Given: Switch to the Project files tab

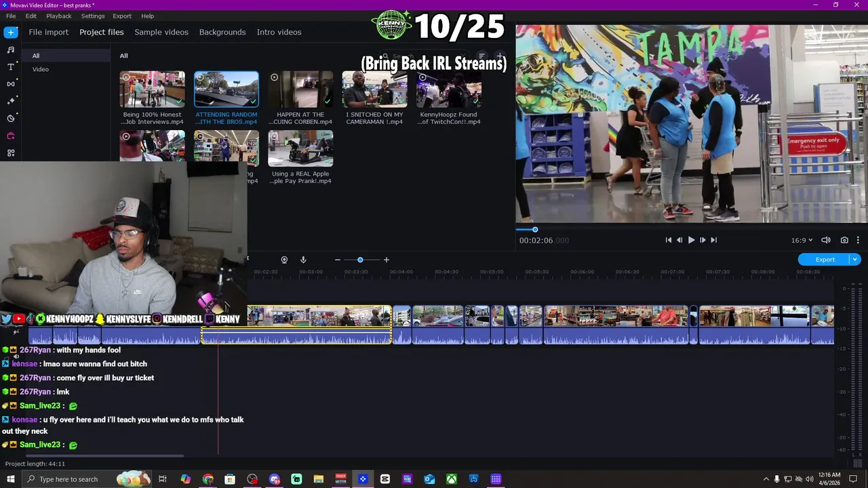Looking at the screenshot, I should 102,32.
